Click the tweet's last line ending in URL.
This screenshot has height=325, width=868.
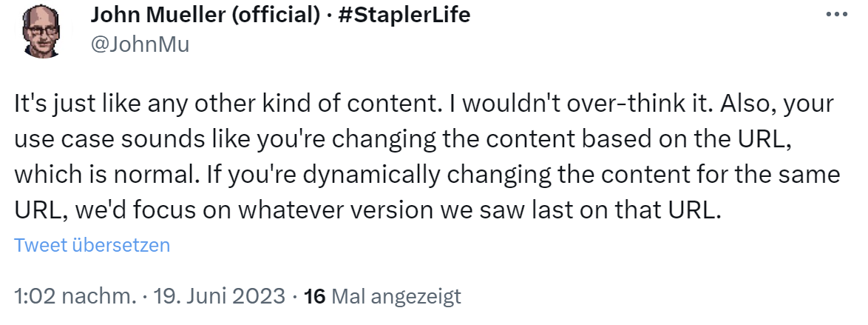(366, 211)
